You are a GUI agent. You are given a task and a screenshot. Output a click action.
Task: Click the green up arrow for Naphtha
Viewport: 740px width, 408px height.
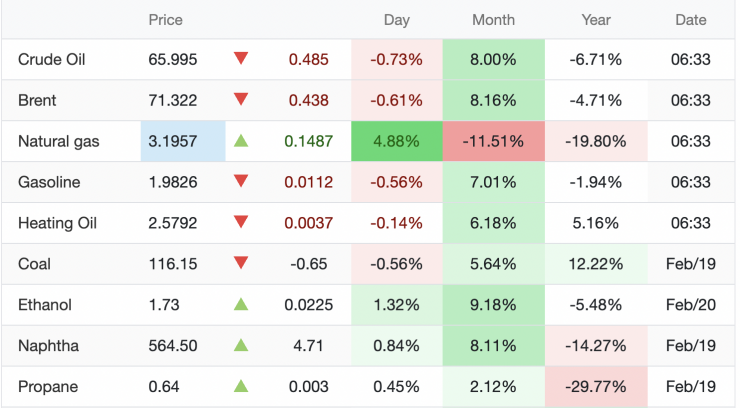point(241,346)
